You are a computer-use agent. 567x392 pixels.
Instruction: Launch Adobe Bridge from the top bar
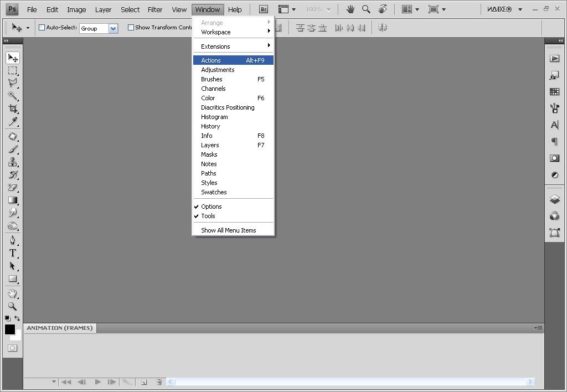click(x=264, y=9)
